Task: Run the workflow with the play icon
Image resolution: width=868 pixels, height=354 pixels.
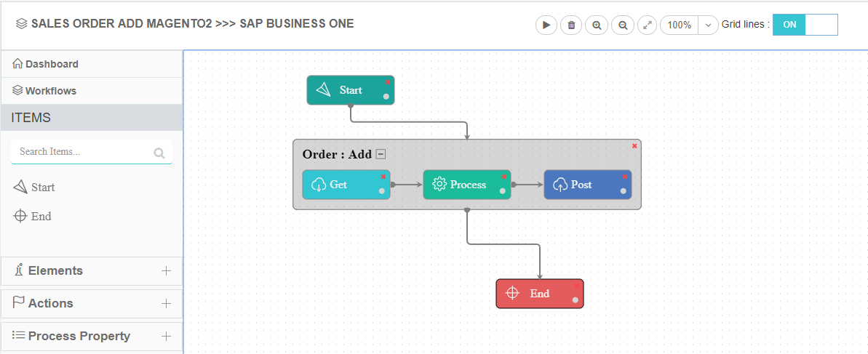Action: (546, 25)
